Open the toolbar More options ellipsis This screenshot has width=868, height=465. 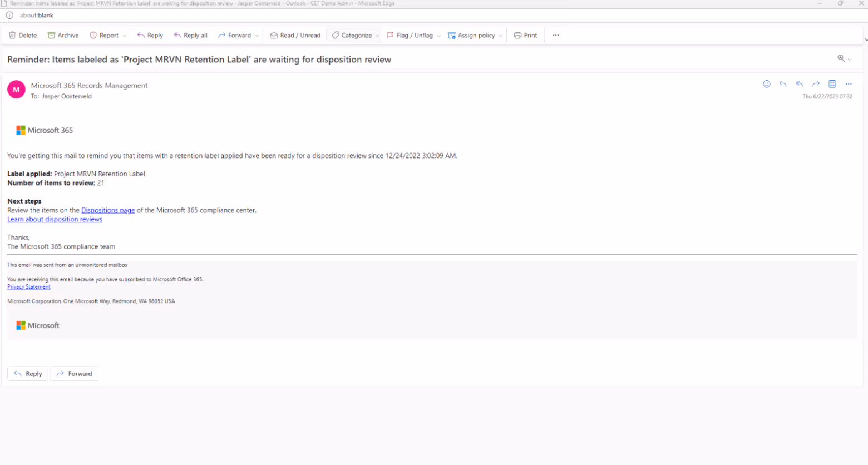click(x=556, y=35)
